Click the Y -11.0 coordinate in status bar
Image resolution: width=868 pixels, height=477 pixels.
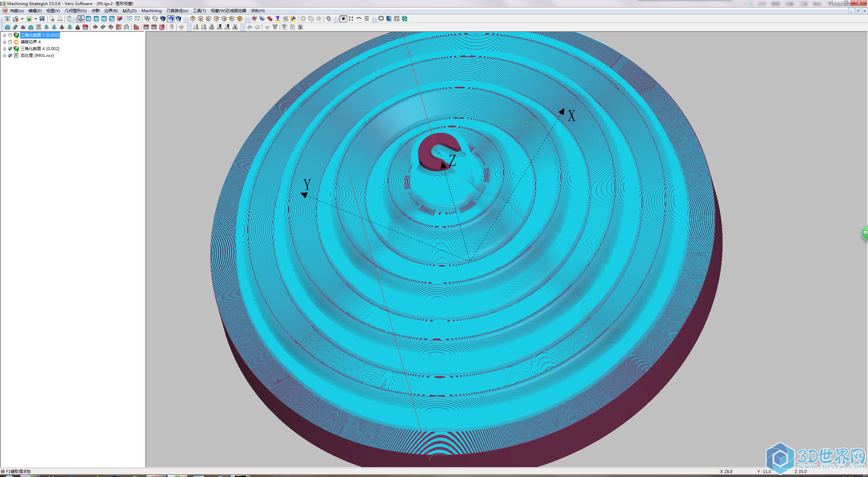click(x=764, y=471)
